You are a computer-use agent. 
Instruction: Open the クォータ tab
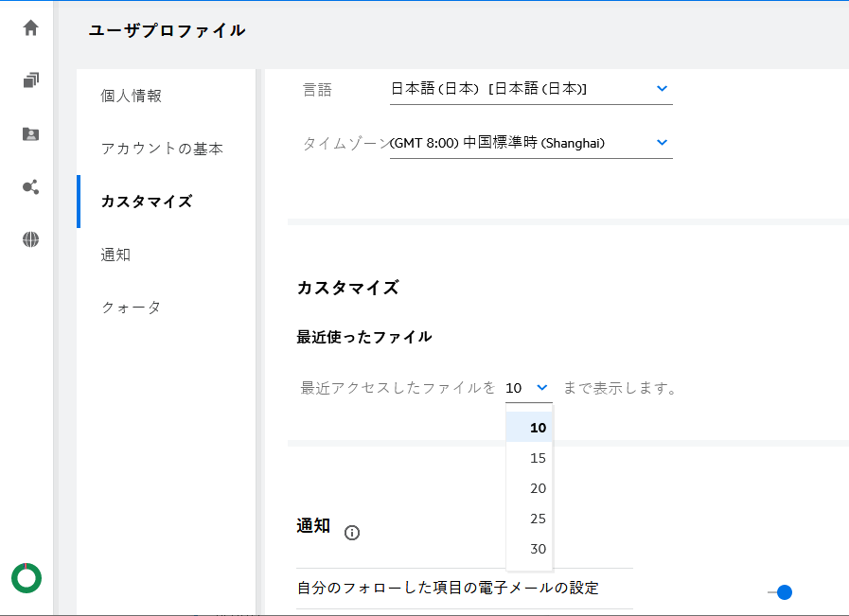tap(131, 308)
